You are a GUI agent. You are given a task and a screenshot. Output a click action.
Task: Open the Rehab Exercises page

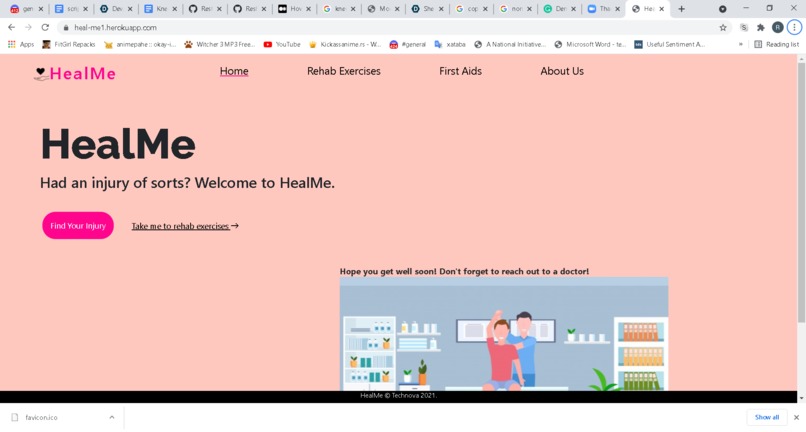[343, 71]
